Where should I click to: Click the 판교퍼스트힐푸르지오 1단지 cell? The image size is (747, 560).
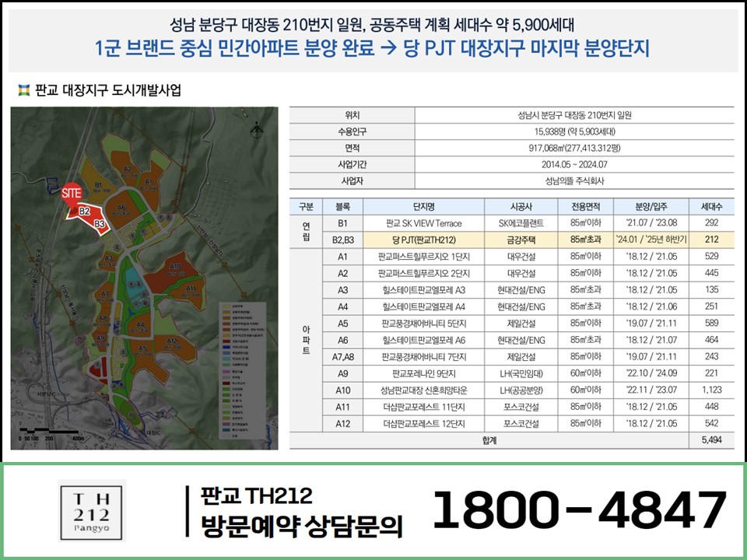coord(423,257)
